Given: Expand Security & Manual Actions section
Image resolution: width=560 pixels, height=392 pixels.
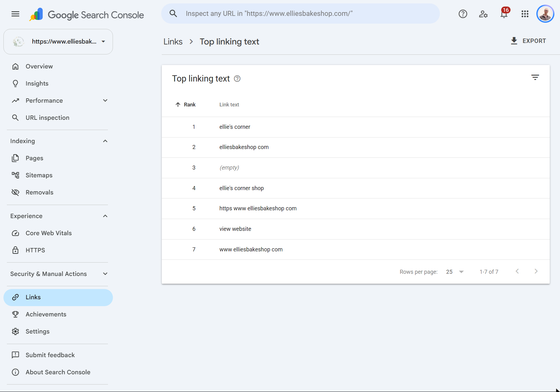Looking at the screenshot, I should [x=105, y=274].
